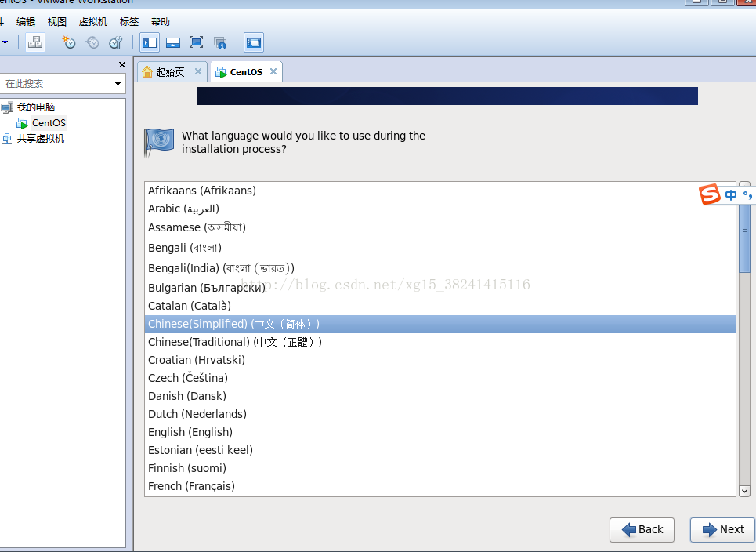Close the CentOS tab

tap(273, 71)
